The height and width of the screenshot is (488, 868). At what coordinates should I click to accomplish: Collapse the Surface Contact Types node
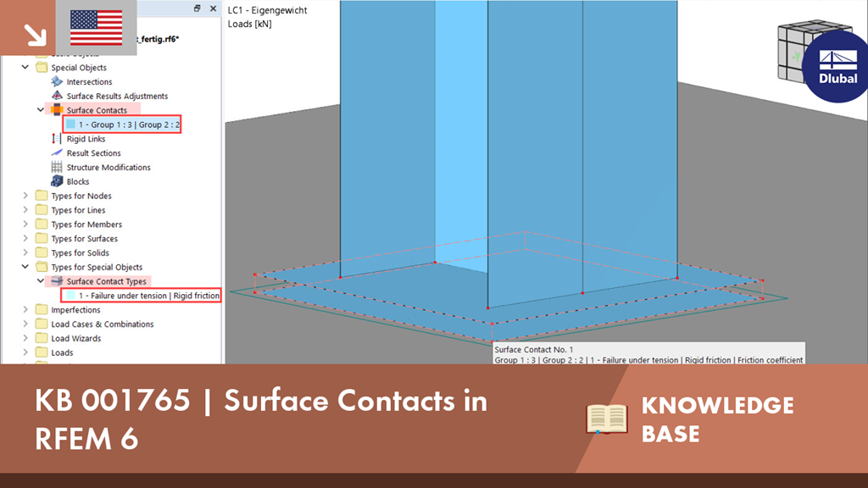41,281
